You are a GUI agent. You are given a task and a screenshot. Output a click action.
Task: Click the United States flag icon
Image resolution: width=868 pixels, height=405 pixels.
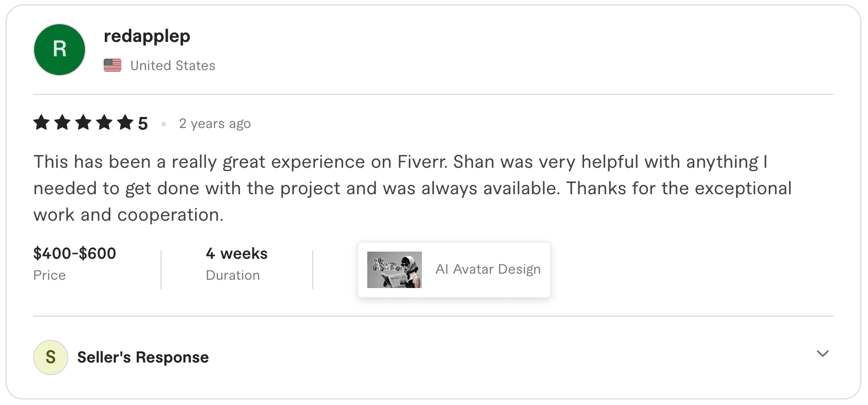[113, 65]
